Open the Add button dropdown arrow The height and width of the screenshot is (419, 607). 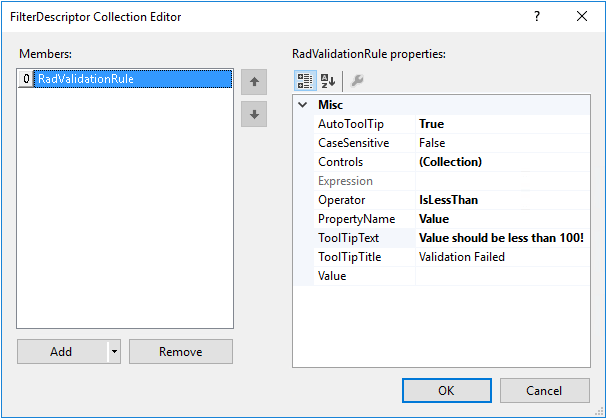pyautogui.click(x=114, y=352)
